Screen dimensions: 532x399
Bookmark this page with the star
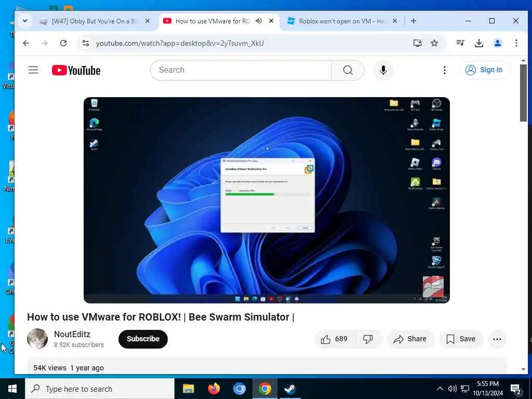[x=434, y=43]
